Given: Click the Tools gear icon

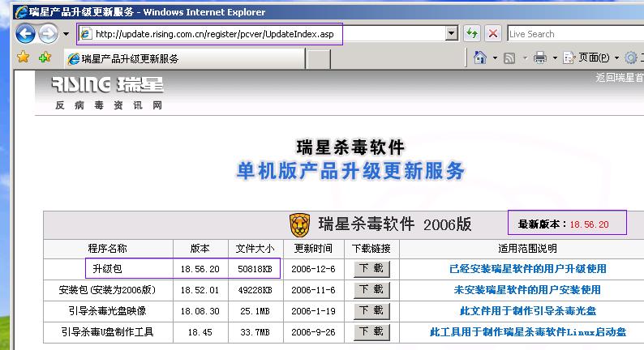Looking at the screenshot, I should (x=631, y=58).
